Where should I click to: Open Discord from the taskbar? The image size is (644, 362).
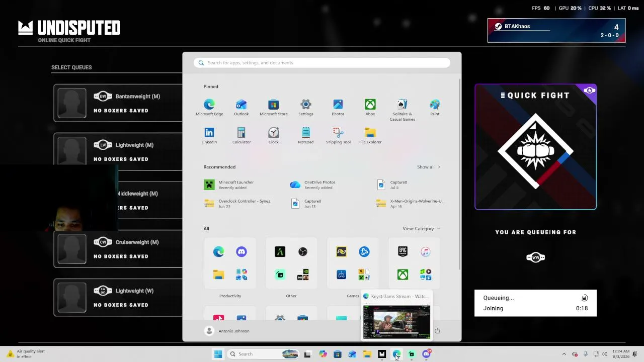point(427,354)
